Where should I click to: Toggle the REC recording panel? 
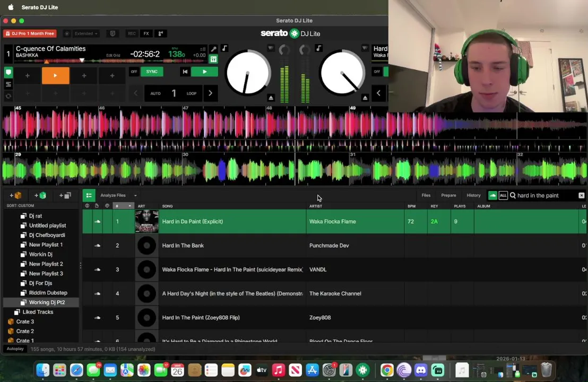(132, 33)
